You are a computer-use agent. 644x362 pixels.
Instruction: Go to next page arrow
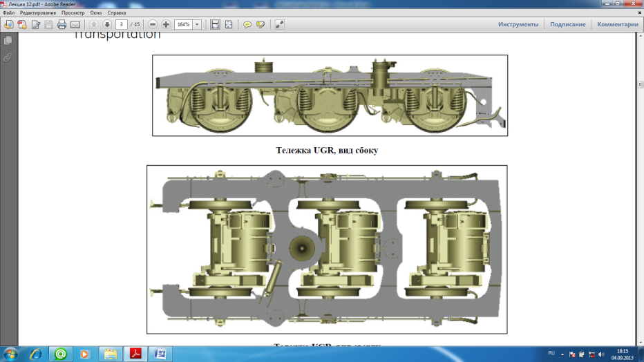[x=107, y=25]
